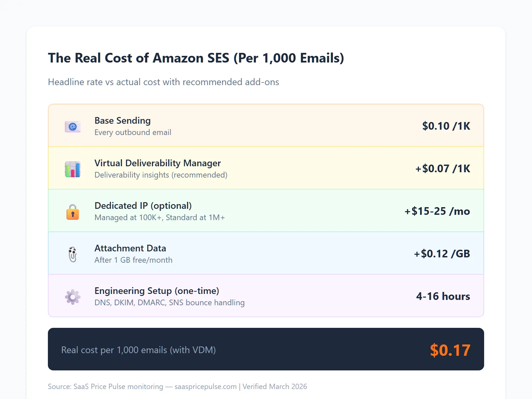Click the page title The Real Cost of Amazon SES
Viewport: 532px width, 399px height.
tap(196, 58)
